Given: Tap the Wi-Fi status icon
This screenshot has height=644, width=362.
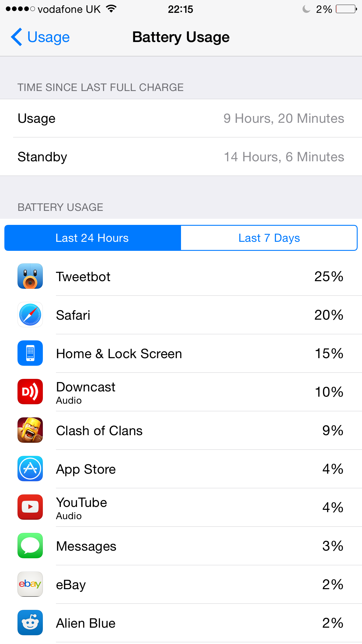Looking at the screenshot, I should tap(111, 9).
